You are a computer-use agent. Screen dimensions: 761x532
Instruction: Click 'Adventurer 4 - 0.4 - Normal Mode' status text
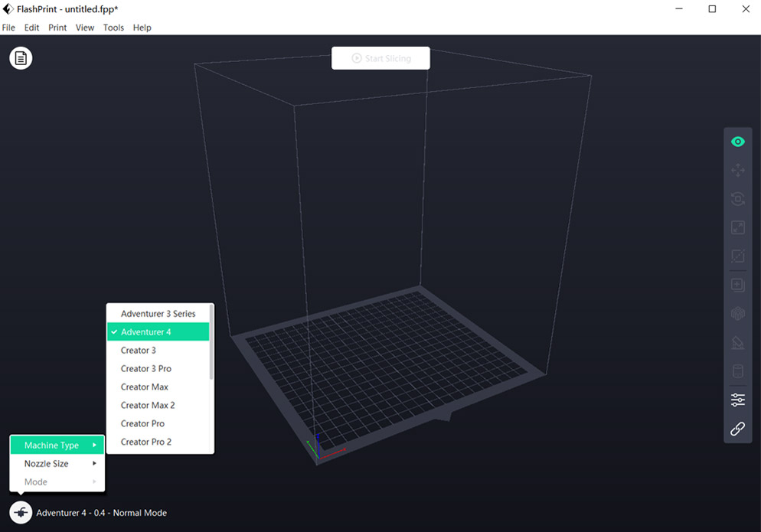point(101,513)
